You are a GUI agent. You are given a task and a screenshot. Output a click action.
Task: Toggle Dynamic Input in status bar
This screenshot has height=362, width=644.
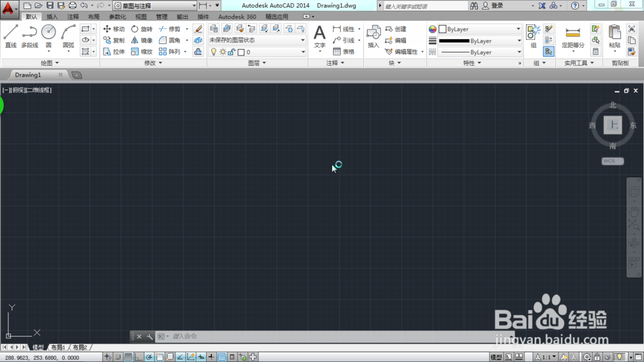[x=201, y=357]
